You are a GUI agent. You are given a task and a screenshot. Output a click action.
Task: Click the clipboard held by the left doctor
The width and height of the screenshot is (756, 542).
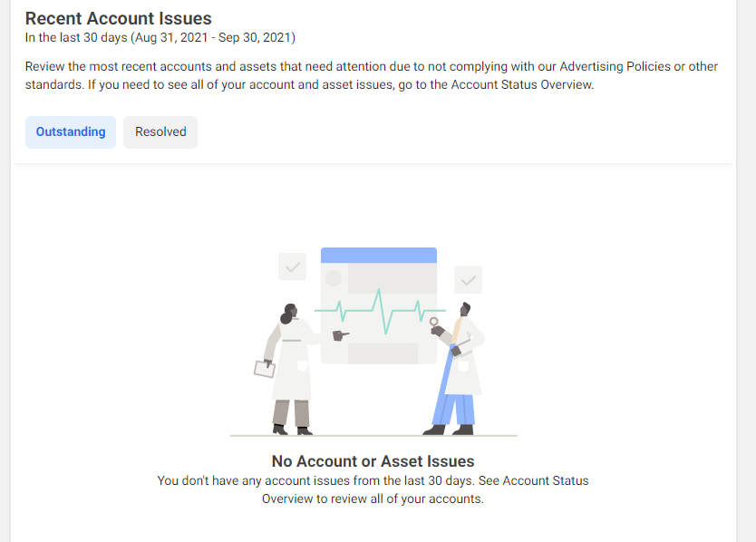[x=264, y=368]
